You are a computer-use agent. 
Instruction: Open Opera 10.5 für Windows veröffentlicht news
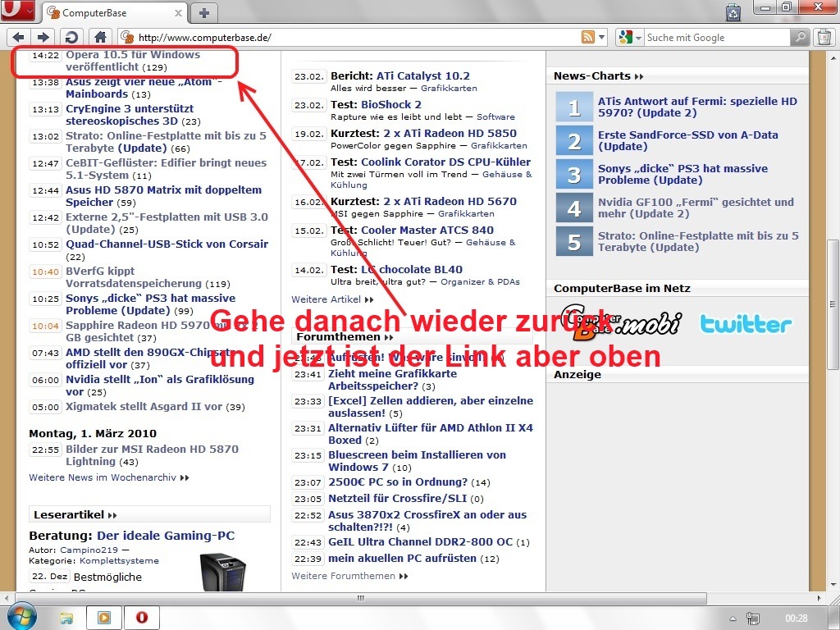[x=133, y=61]
